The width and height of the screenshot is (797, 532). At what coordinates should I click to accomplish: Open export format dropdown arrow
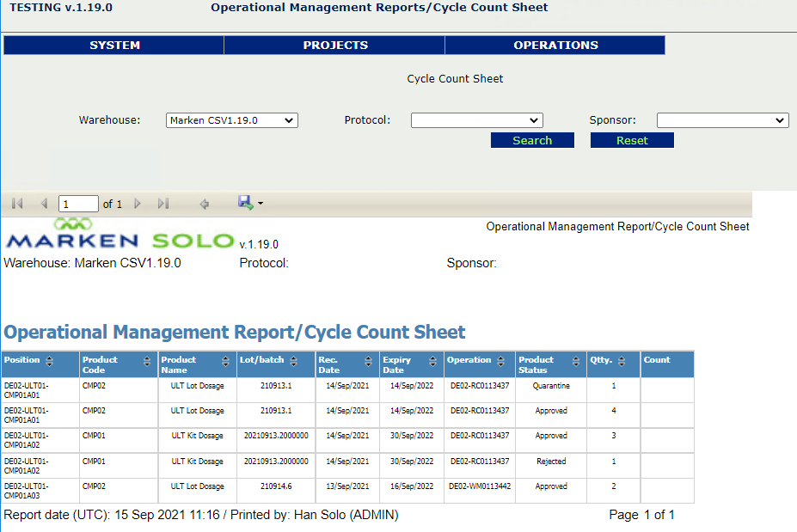pyautogui.click(x=261, y=203)
